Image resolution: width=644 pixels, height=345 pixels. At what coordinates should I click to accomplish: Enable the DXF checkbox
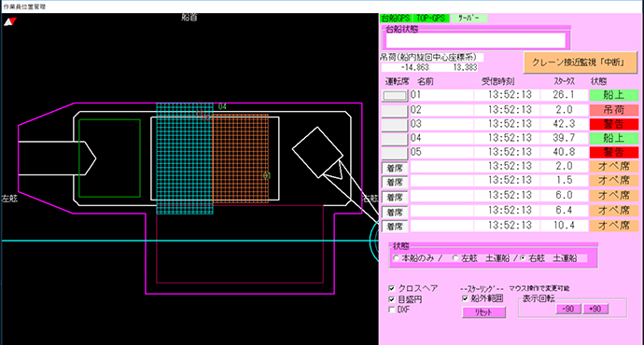[x=392, y=310]
